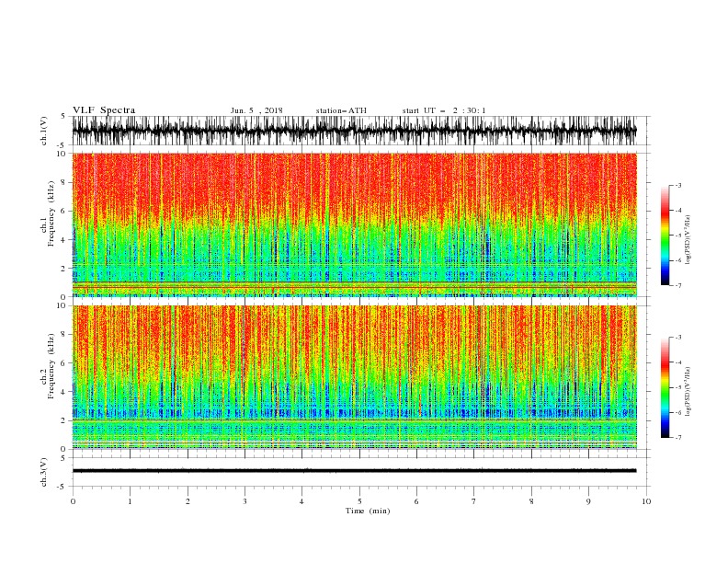Click the "VLF Spectra" title text
The width and height of the screenshot is (728, 563).
[104, 110]
